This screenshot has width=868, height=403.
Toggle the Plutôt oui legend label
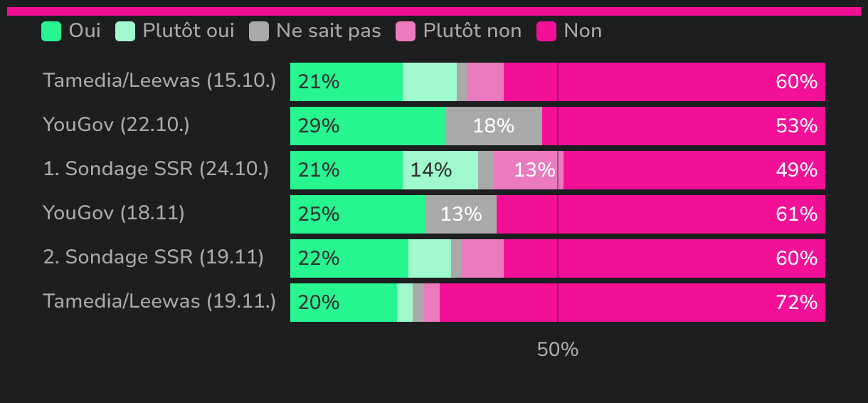pos(189,31)
